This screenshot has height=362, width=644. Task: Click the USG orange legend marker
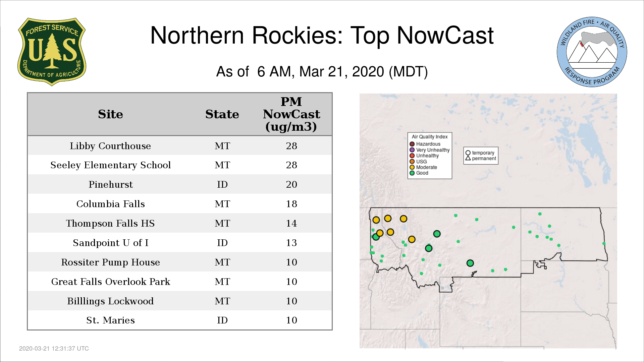pyautogui.click(x=412, y=162)
